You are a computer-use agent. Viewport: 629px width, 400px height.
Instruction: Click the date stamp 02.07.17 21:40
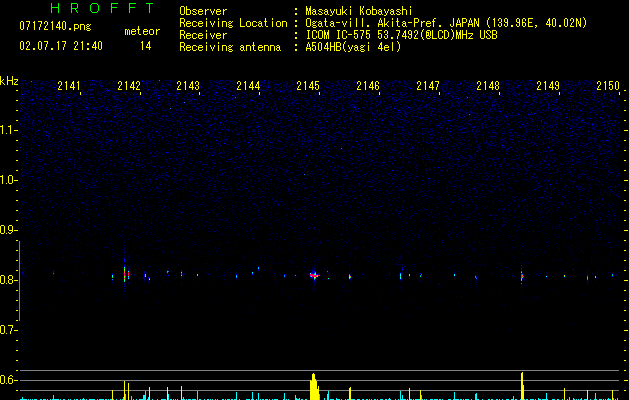[x=61, y=46]
